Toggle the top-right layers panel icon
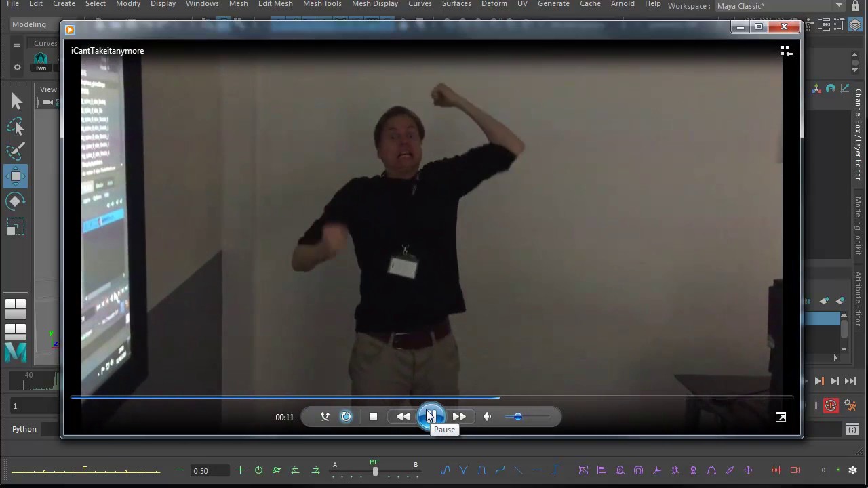868x488 pixels. pyautogui.click(x=856, y=25)
